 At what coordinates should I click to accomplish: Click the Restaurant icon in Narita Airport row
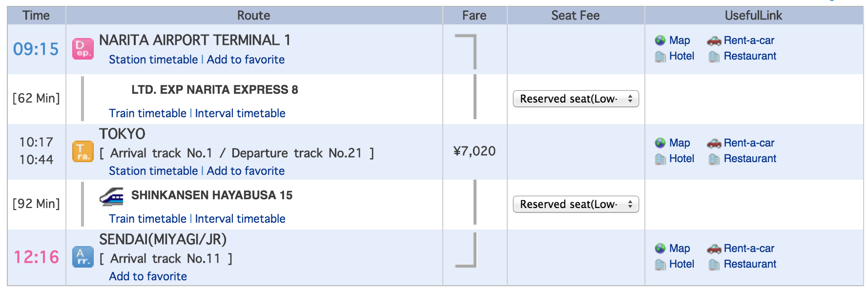pyautogui.click(x=714, y=57)
